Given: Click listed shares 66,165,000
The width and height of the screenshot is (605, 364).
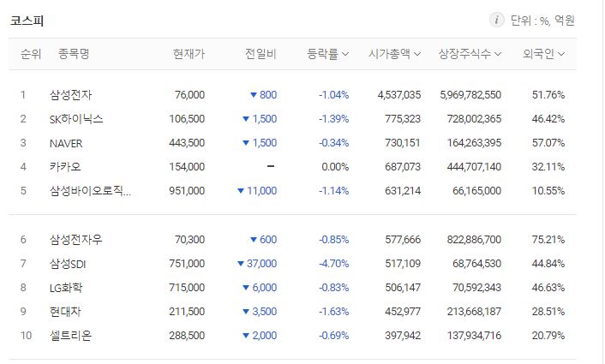Looking at the screenshot, I should [477, 191].
